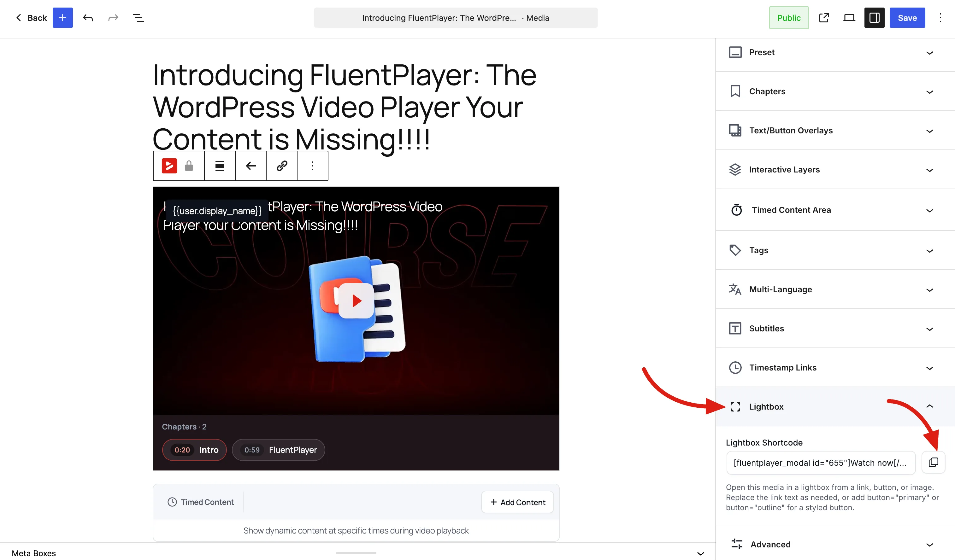Image resolution: width=955 pixels, height=560 pixels.
Task: Click the Timestamp Links clock icon
Action: [x=735, y=368]
